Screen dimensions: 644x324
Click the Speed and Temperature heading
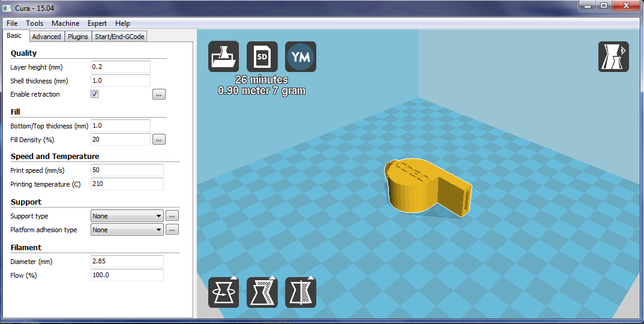pos(55,157)
